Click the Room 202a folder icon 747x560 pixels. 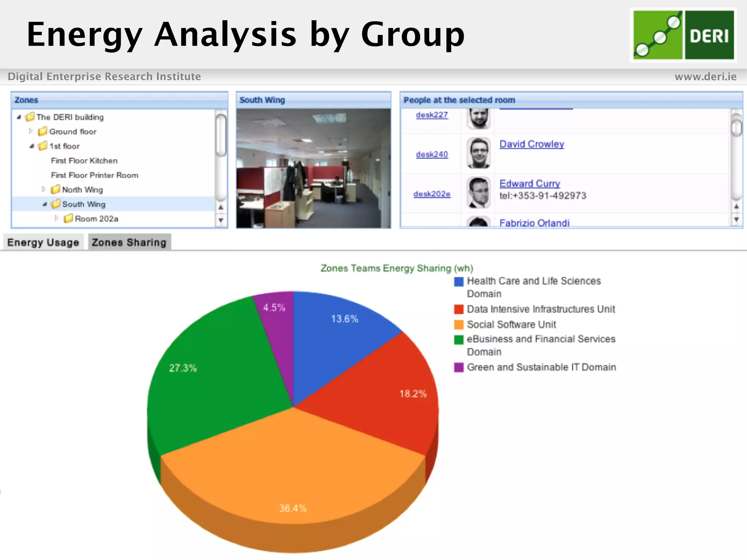(68, 219)
